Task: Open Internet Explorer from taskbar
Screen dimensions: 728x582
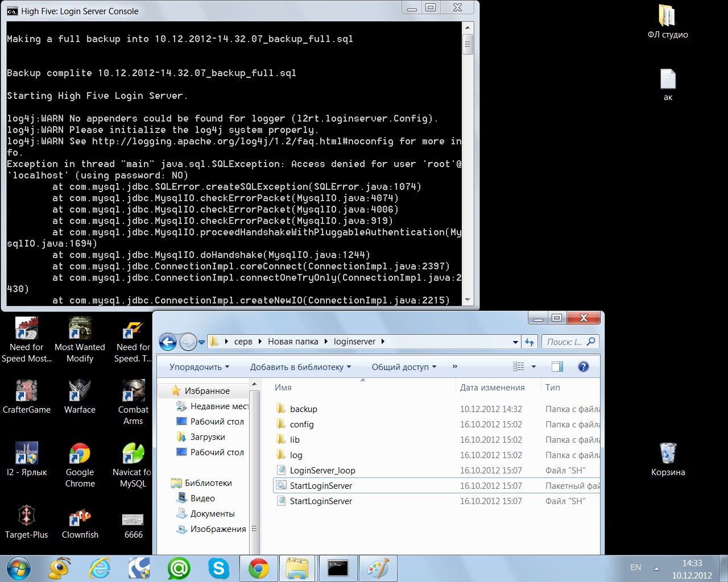Action: (100, 568)
